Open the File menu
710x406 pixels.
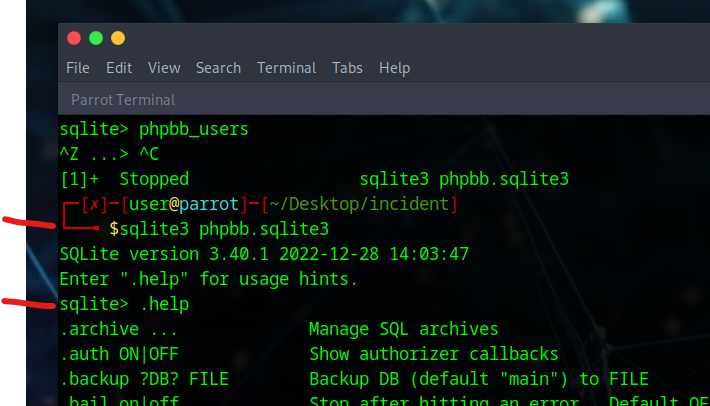(77, 68)
